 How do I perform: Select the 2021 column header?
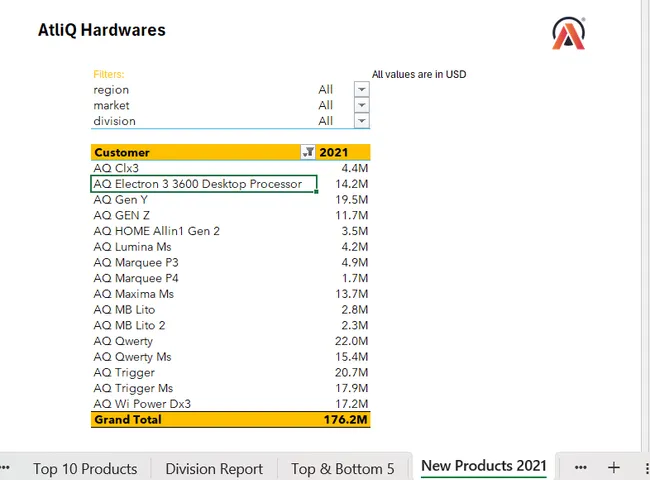click(x=344, y=153)
